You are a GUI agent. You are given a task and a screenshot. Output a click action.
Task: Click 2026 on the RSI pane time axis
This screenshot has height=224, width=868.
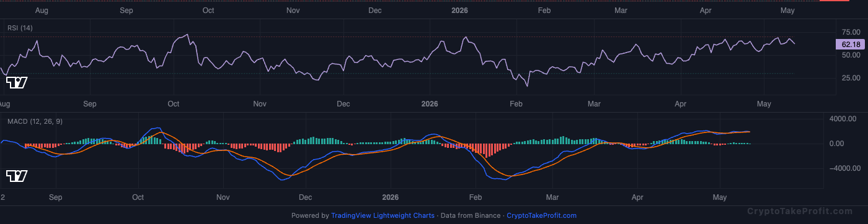[429, 104]
